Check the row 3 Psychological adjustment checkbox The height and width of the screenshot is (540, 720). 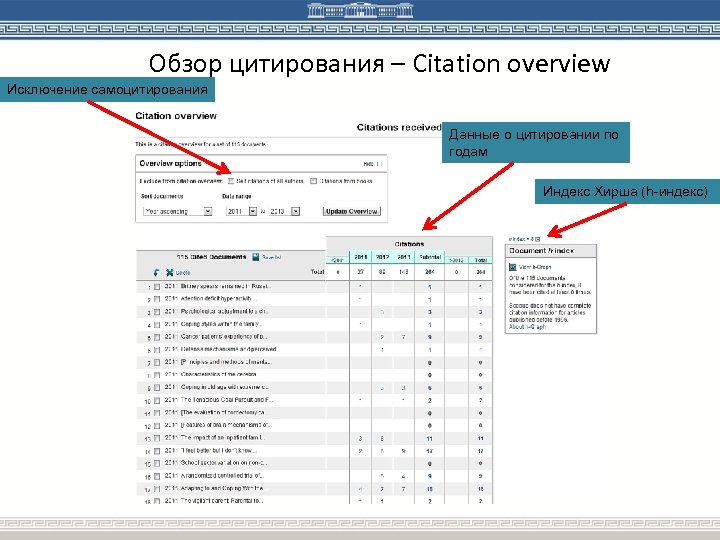point(157,312)
